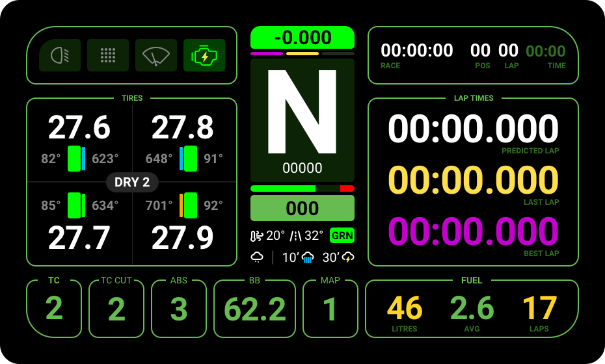Click the current weather light-rain cloud icon

point(258,257)
